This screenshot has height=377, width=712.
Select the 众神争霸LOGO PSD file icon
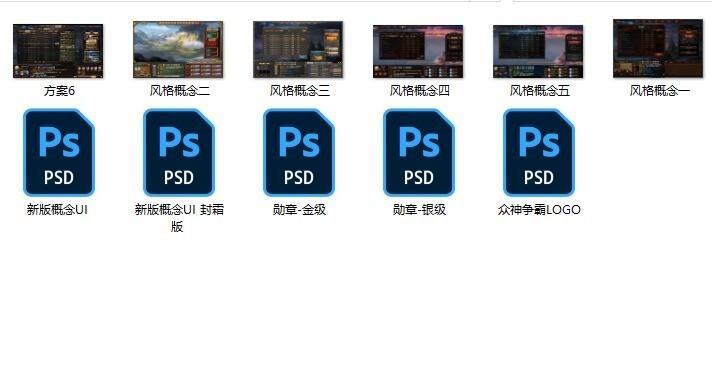(539, 153)
